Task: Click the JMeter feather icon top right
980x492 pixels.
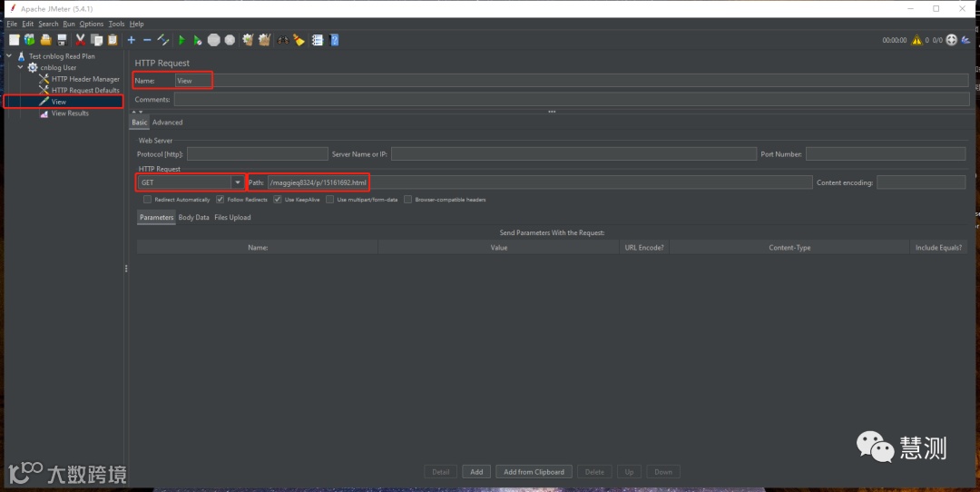Action: pyautogui.click(x=965, y=40)
